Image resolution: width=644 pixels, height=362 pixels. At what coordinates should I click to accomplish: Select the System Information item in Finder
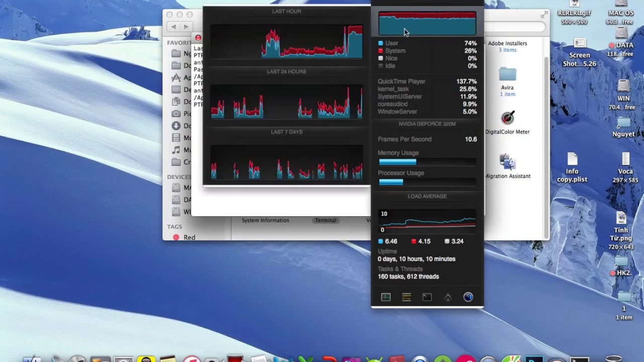click(x=265, y=220)
